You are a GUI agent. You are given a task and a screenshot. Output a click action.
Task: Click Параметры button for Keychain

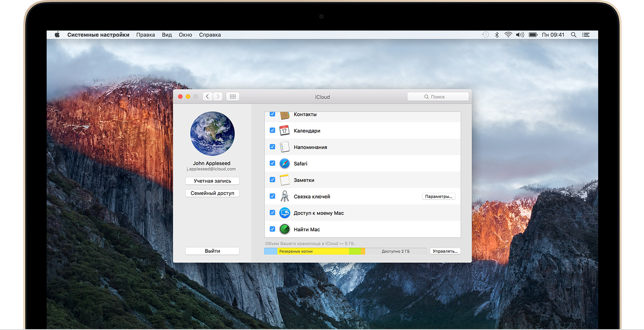click(438, 196)
